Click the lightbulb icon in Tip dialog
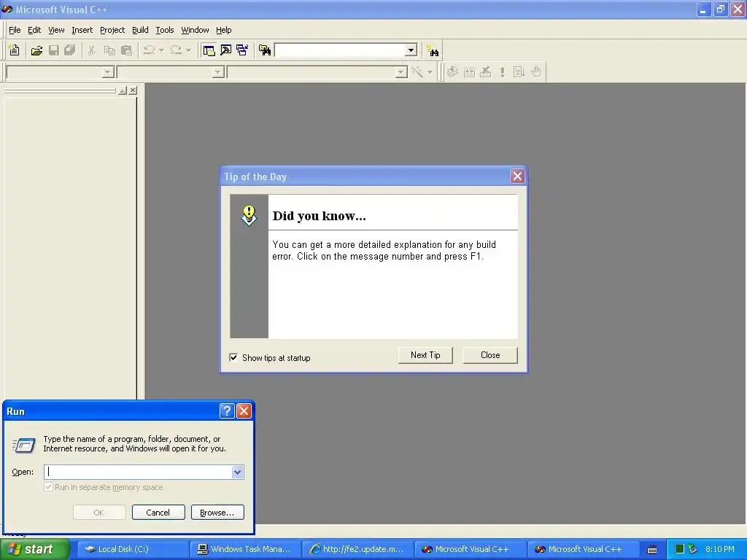Image resolution: width=747 pixels, height=560 pixels. point(249,215)
